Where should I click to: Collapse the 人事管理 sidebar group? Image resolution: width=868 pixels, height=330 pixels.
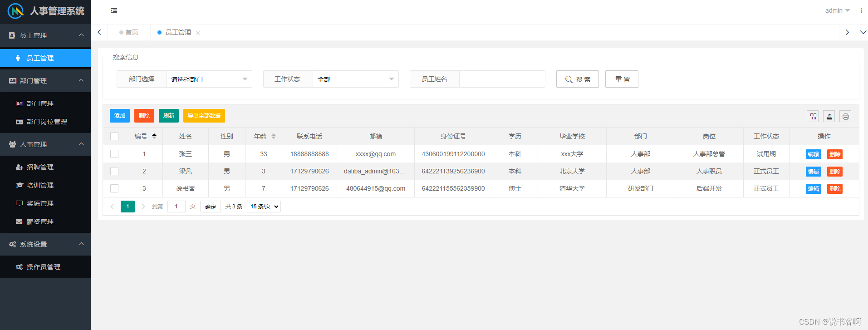45,144
